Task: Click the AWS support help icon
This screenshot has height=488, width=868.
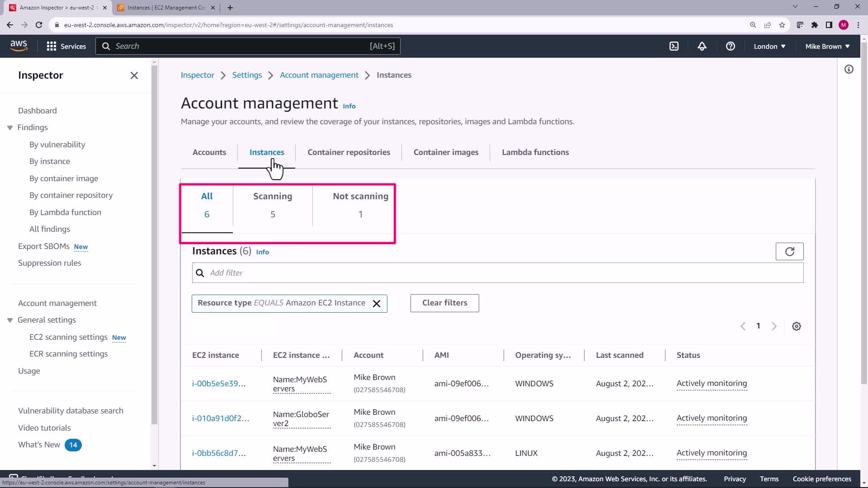Action: 730,46
